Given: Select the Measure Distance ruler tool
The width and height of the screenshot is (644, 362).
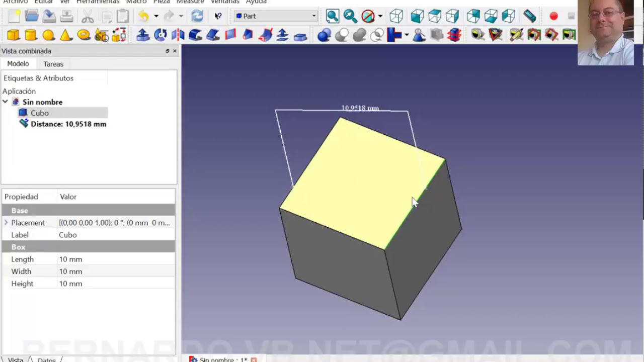Looking at the screenshot, I should [530, 16].
